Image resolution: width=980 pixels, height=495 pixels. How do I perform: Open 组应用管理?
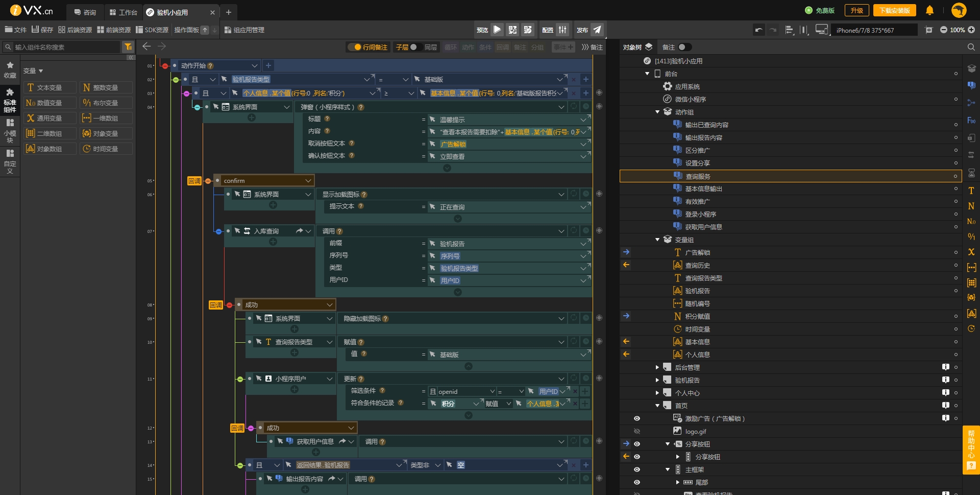pyautogui.click(x=244, y=30)
